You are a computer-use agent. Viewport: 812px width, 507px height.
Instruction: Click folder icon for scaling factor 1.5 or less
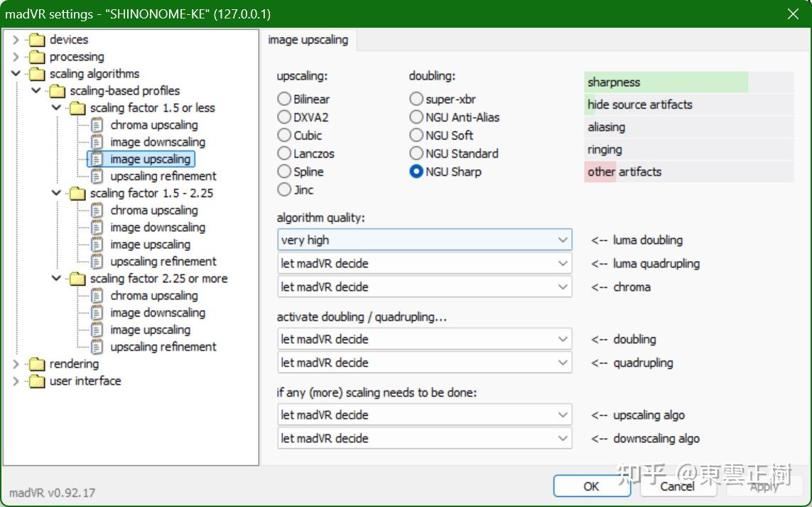(77, 108)
